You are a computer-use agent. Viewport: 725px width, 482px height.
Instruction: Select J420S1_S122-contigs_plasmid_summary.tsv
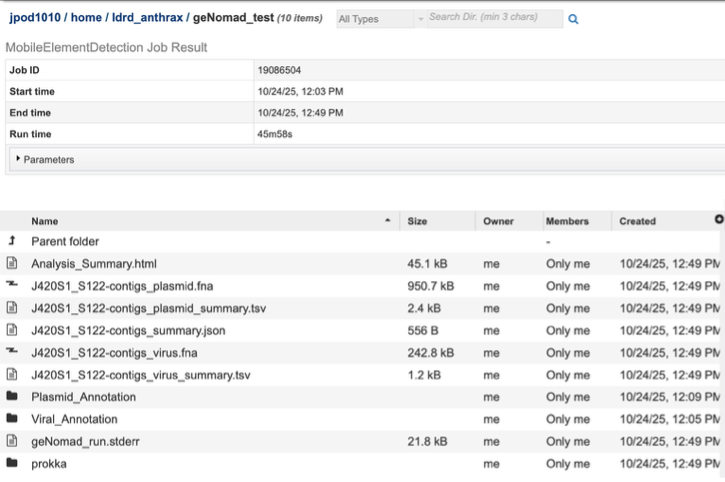coord(148,308)
